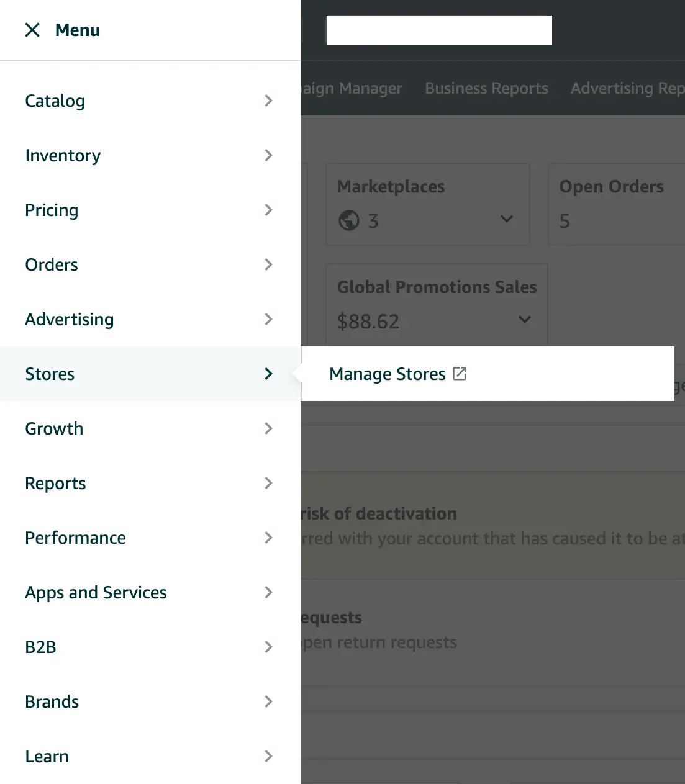Open the Advertising section
The width and height of the screenshot is (685, 784).
(x=69, y=319)
